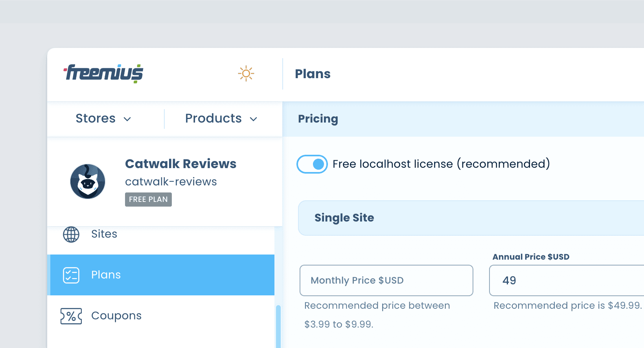Click the Recommended price $49.99 hint
The image size is (644, 348).
click(x=568, y=306)
